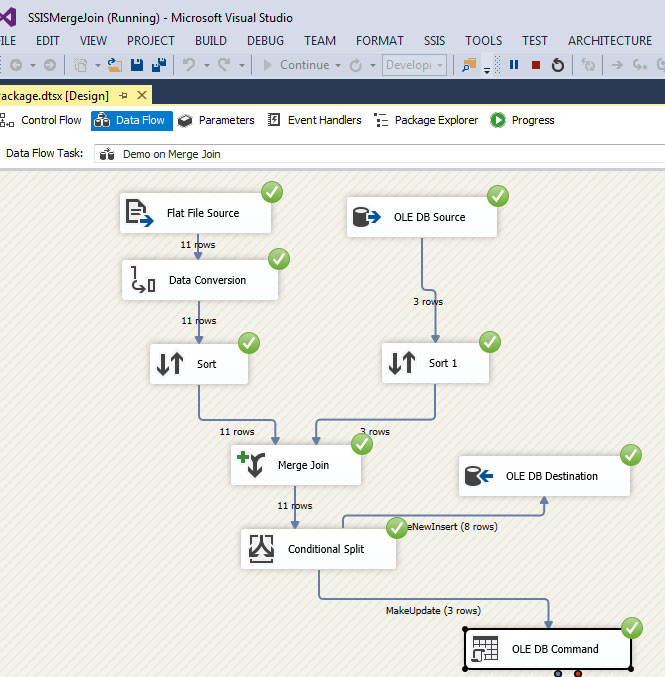Click the Continue play button

[x=267, y=65]
